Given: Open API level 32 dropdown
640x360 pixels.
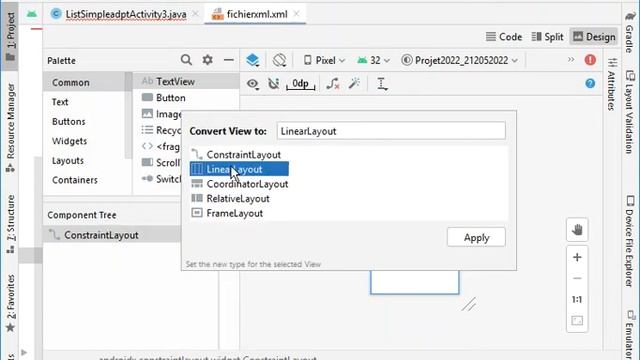Looking at the screenshot, I should 373,60.
